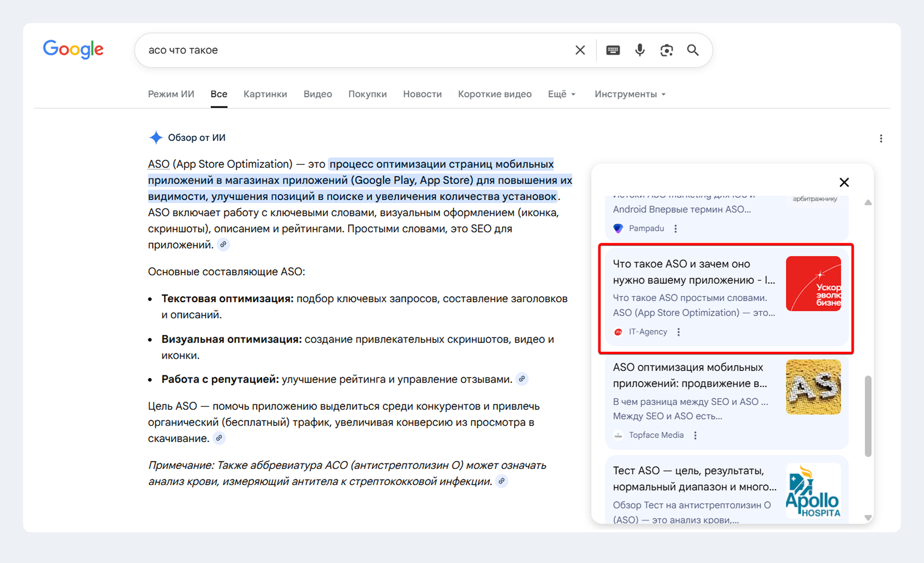Open the 'Короткие видео' tab

495,94
